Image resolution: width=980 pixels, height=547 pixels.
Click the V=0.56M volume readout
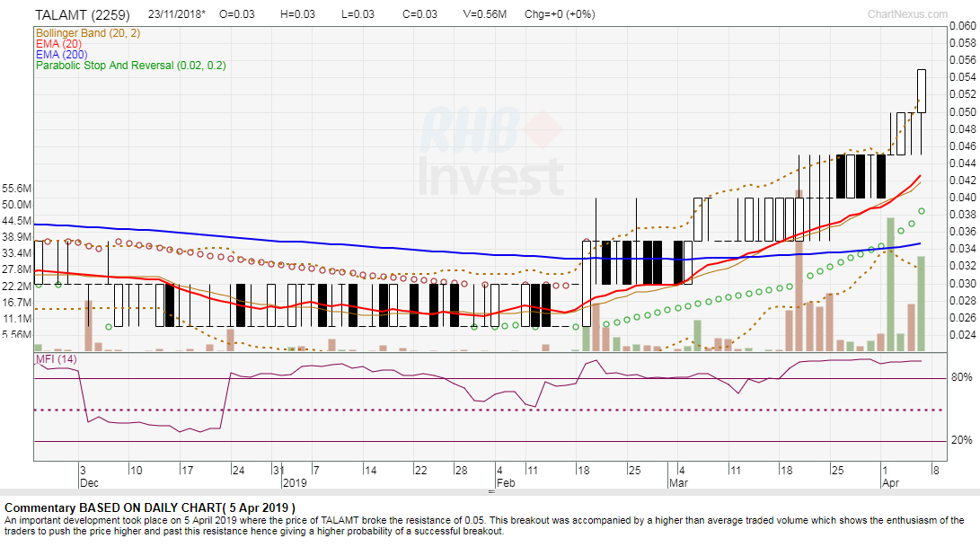point(485,13)
